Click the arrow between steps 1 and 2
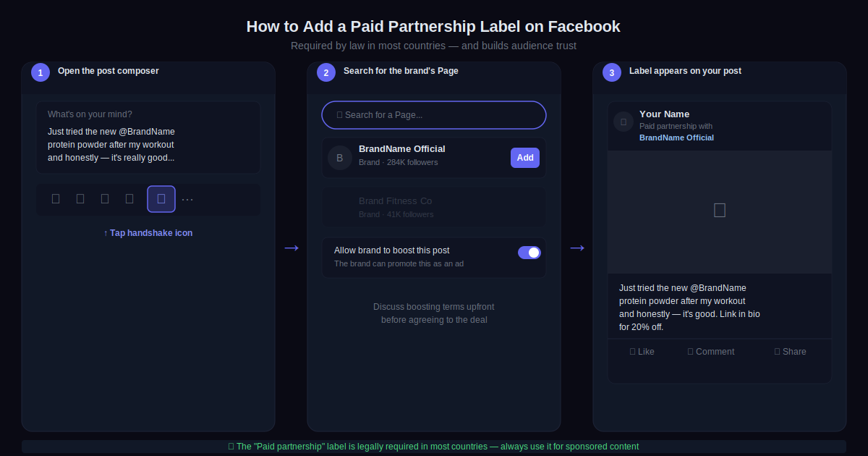This screenshot has width=868, height=456. (291, 248)
